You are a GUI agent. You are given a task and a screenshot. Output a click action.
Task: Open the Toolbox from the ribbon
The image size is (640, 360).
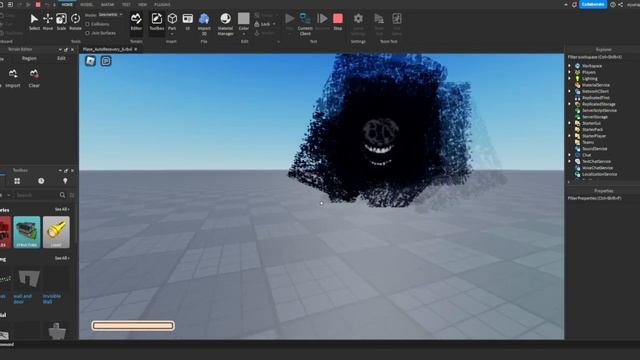157,22
